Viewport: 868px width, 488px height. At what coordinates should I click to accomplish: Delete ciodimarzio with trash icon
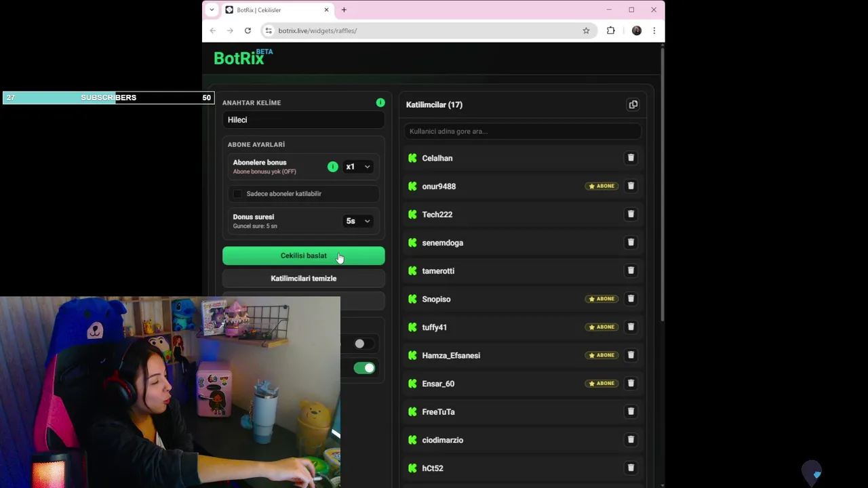(631, 440)
